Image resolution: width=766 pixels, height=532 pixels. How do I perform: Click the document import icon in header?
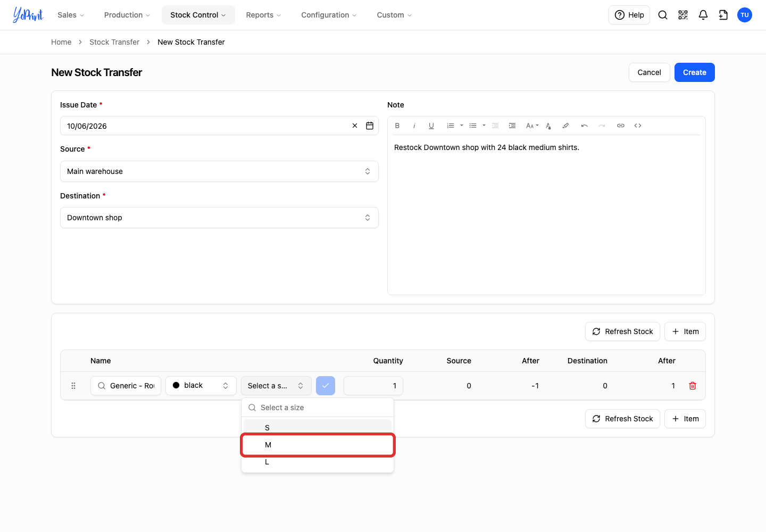point(723,15)
